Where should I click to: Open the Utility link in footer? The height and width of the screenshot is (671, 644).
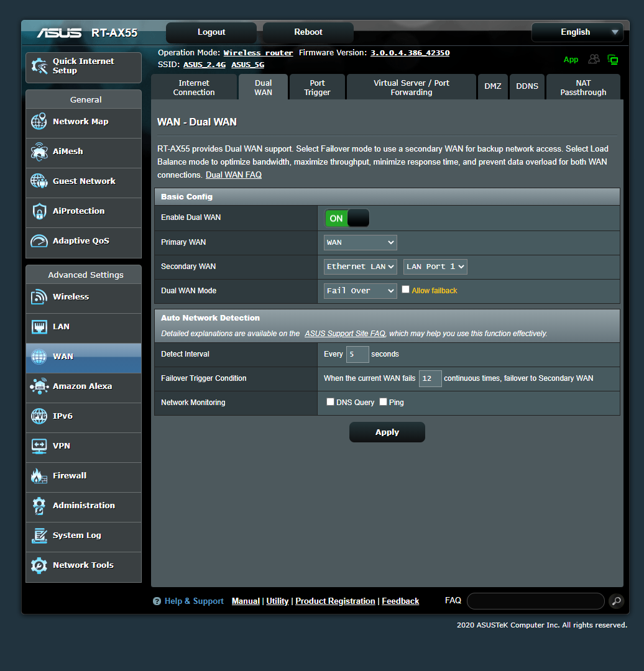[277, 601]
